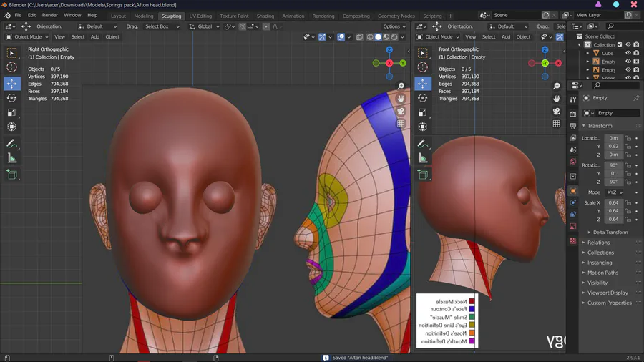The width and height of the screenshot is (644, 362).
Task: Click the zoom magnifier in right viewport
Action: click(x=556, y=86)
